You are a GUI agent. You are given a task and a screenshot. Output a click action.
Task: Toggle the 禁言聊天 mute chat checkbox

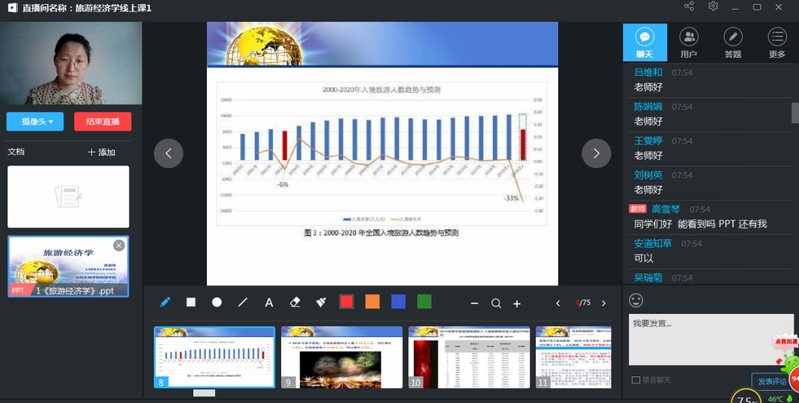[636, 380]
